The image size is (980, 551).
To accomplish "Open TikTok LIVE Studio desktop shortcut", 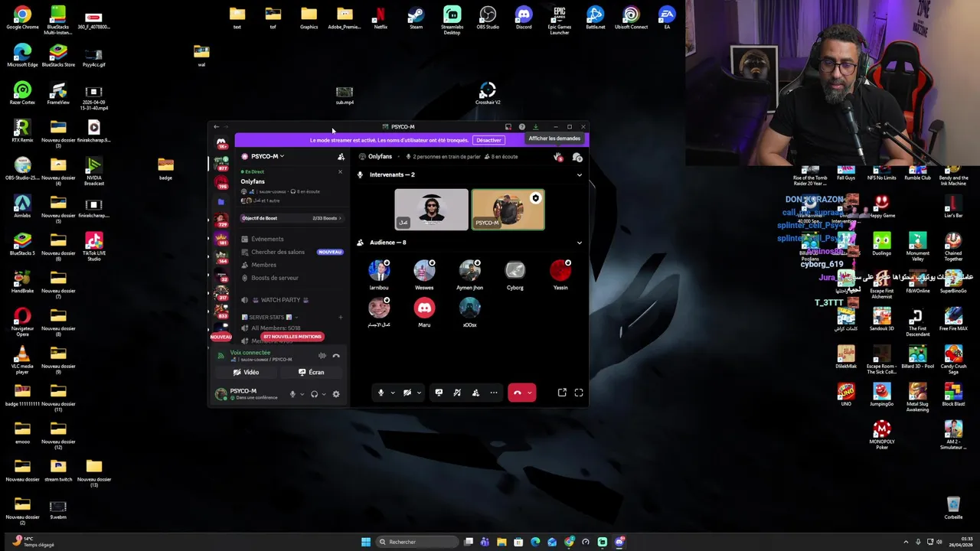I will 94,246.
